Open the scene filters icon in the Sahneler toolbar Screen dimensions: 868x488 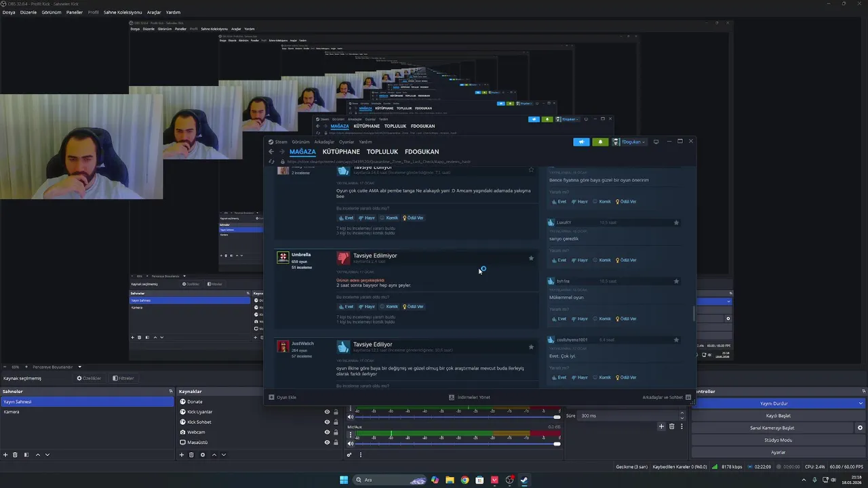pyautogui.click(x=26, y=455)
